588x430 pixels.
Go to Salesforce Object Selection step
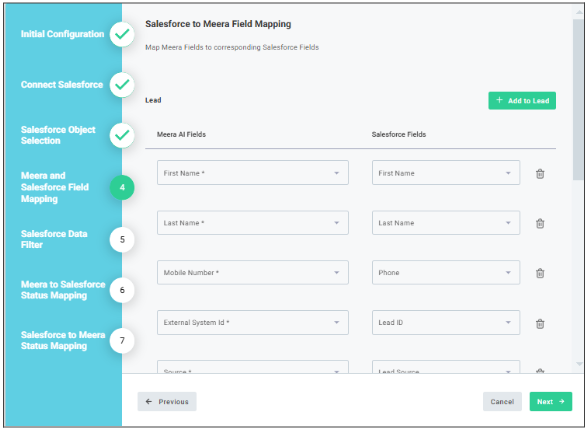click(58, 135)
